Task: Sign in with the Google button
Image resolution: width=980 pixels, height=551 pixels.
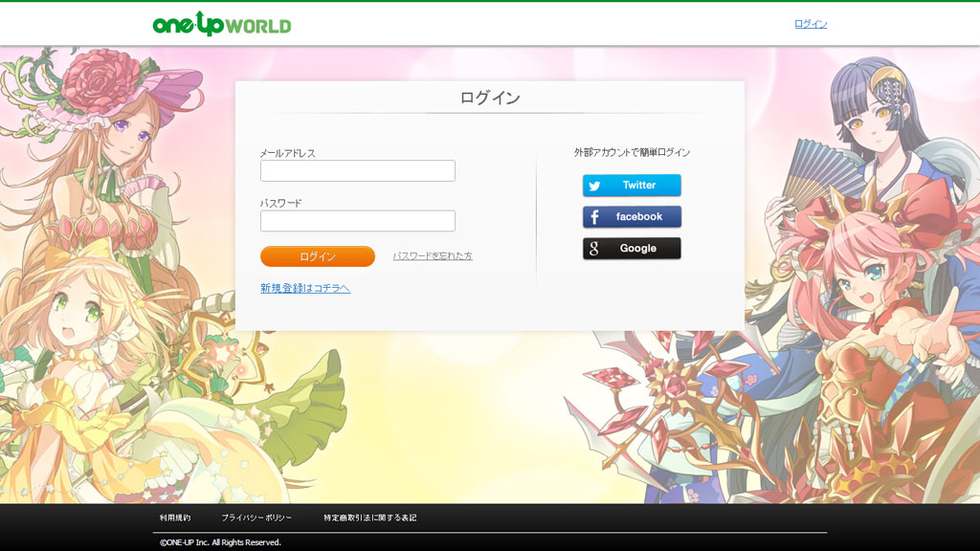Action: coord(632,249)
